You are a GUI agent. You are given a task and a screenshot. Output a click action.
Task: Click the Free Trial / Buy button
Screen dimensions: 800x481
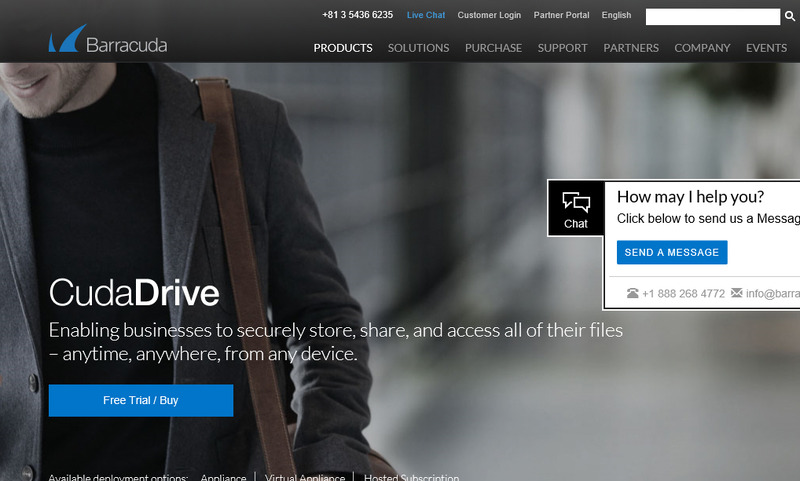[141, 400]
